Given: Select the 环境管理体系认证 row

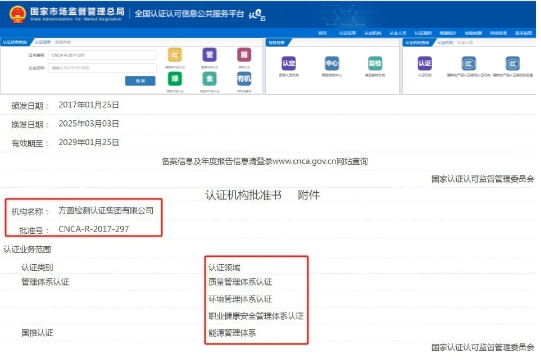Looking at the screenshot, I should pyautogui.click(x=240, y=299).
